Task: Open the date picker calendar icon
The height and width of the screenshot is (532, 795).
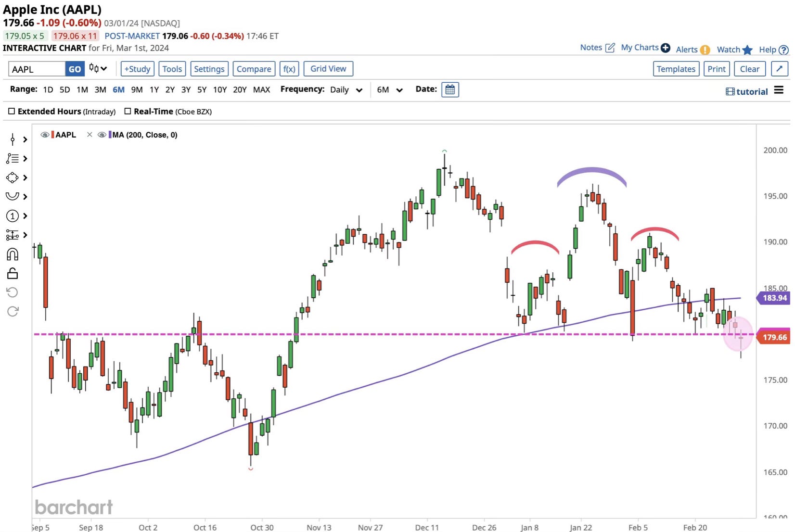Action: coord(450,89)
